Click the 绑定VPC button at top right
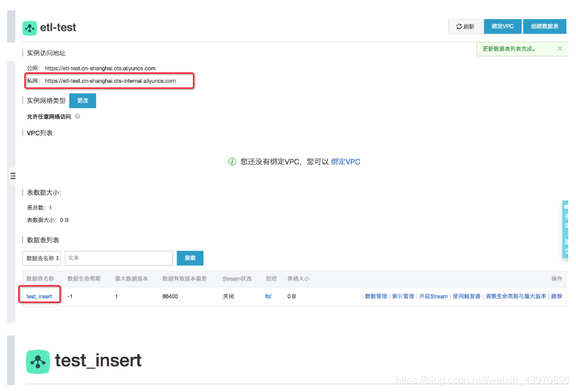 tap(502, 26)
